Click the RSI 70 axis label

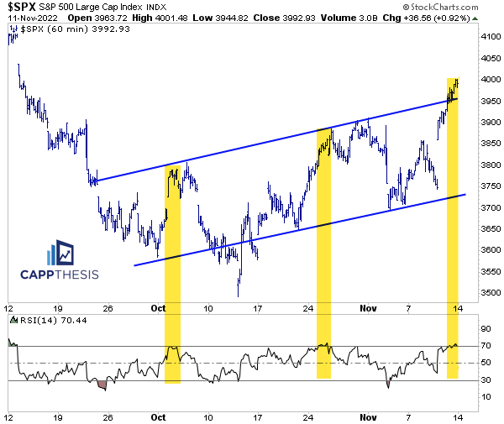[486, 346]
